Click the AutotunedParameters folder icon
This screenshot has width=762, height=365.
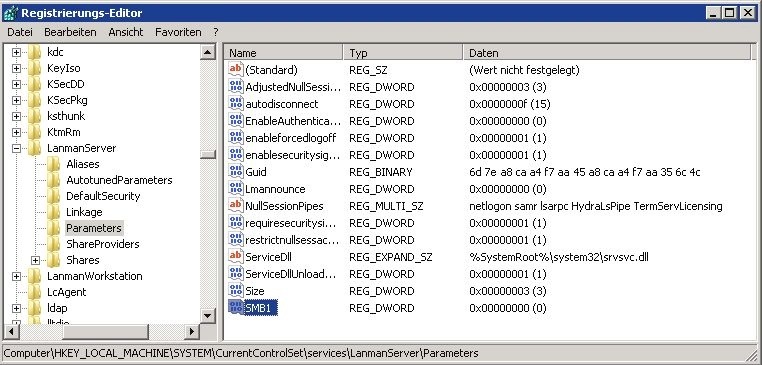[53, 180]
